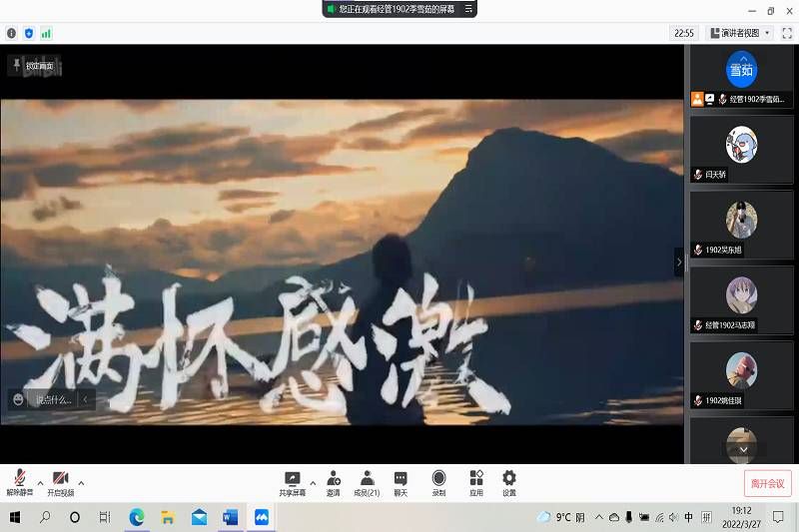Image resolution: width=799 pixels, height=532 pixels.
Task: Switch to Word on the taskbar
Action: tap(231, 518)
